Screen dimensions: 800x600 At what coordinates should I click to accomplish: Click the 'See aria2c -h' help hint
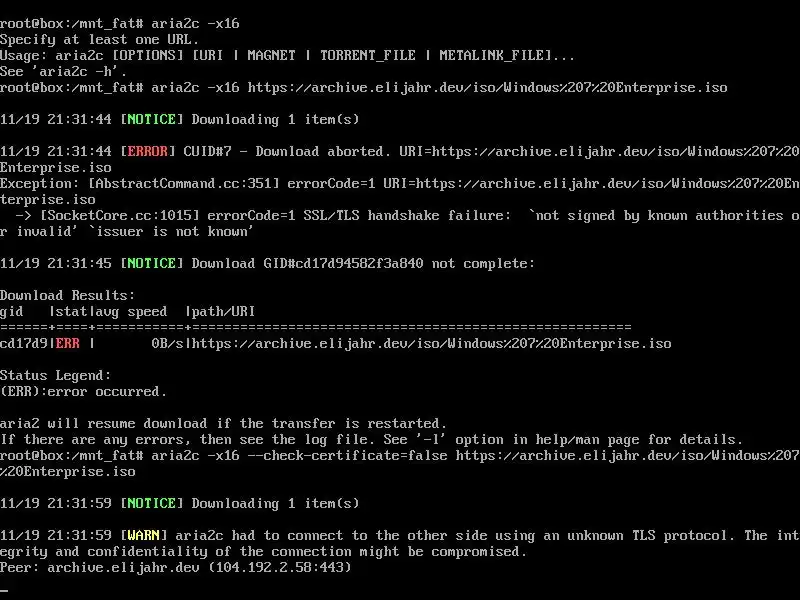click(x=63, y=71)
